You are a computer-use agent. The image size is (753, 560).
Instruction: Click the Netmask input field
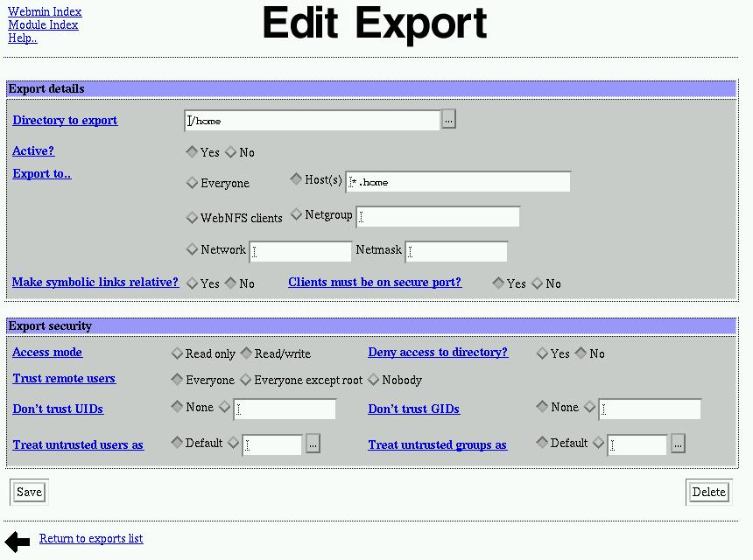pyautogui.click(x=456, y=252)
